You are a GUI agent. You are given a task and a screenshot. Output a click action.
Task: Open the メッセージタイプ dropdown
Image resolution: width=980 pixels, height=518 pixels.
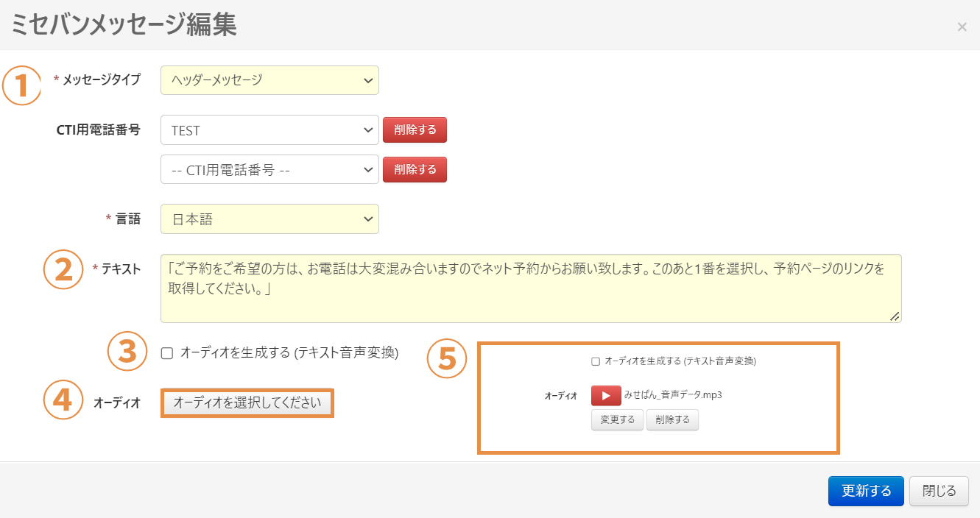[x=269, y=80]
